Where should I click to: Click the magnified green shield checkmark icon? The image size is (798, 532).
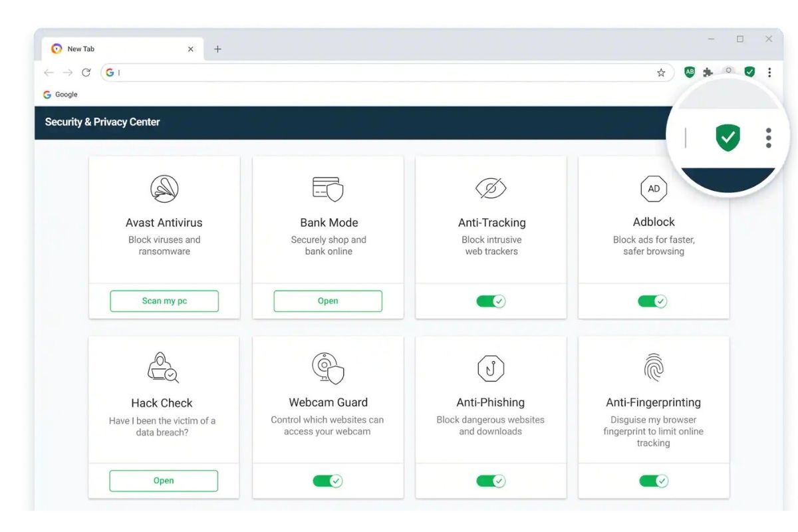[x=728, y=138]
